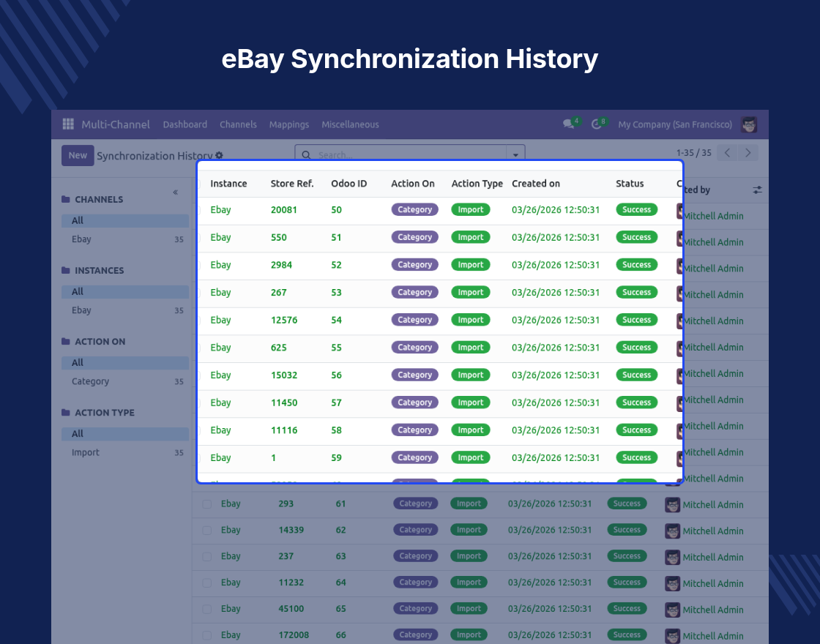Sort by the Instance column header
Image resolution: width=820 pixels, height=644 pixels.
[228, 184]
